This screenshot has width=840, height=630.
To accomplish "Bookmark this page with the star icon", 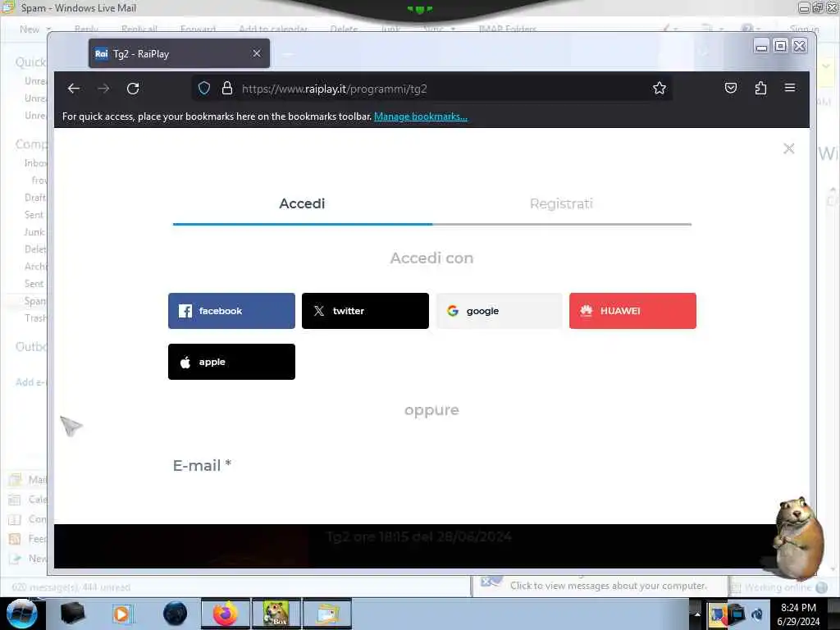I will point(660,88).
